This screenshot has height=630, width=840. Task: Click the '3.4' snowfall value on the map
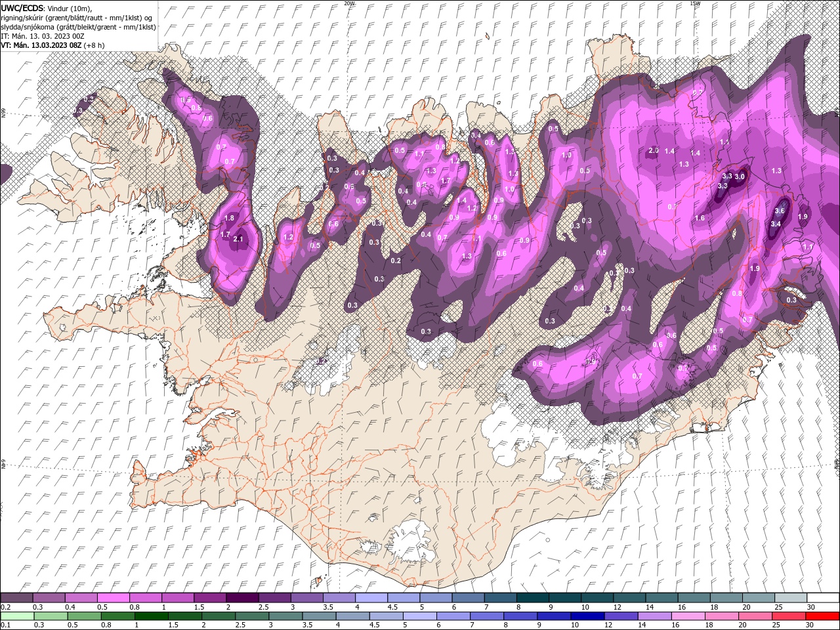(x=776, y=224)
